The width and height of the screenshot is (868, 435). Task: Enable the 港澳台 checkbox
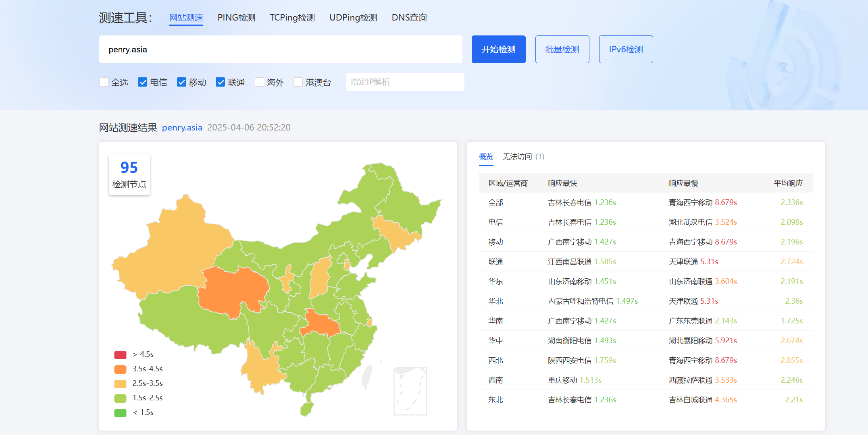(298, 82)
